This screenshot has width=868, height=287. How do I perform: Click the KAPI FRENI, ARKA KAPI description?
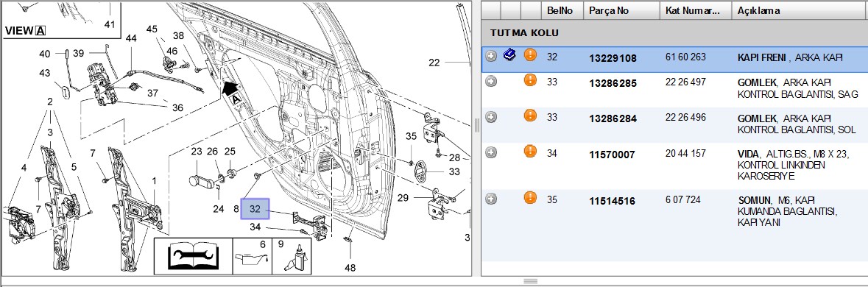(x=790, y=57)
